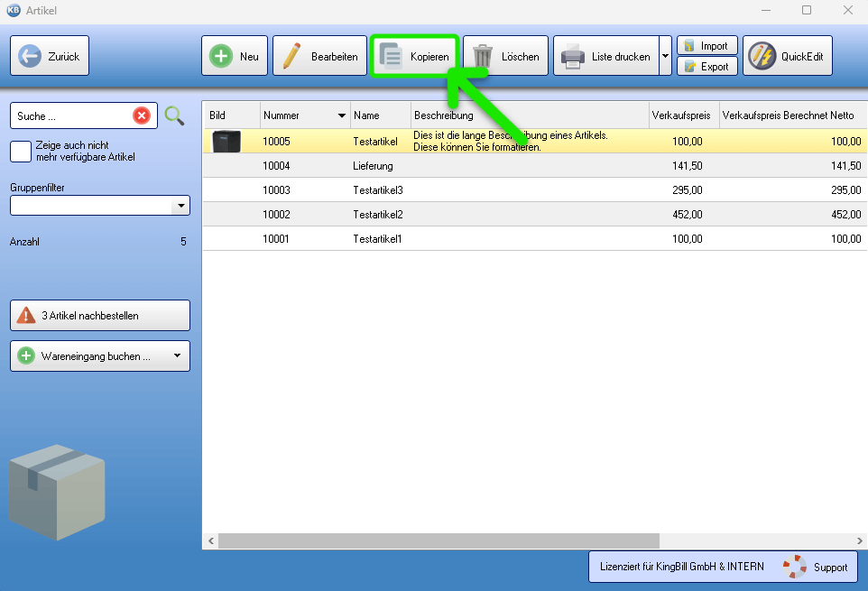Select the Testartikel3 row

pos(377,190)
